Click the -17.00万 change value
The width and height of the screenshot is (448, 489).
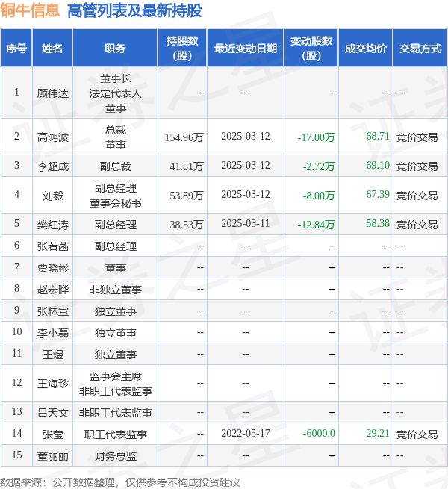coord(316,137)
